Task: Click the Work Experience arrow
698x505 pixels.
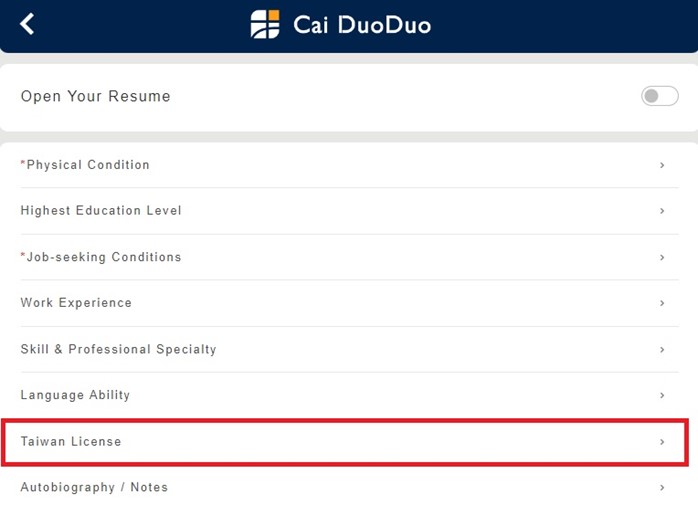Action: [662, 303]
